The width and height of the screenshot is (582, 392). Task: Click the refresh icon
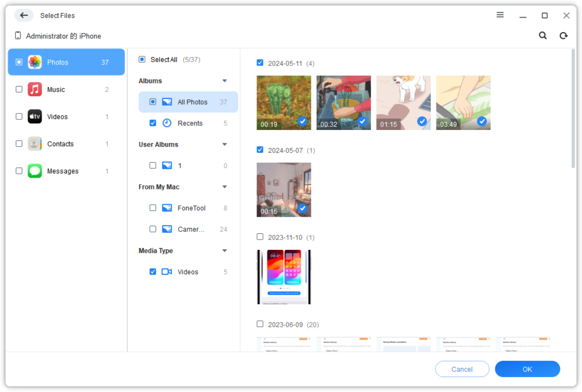click(564, 35)
